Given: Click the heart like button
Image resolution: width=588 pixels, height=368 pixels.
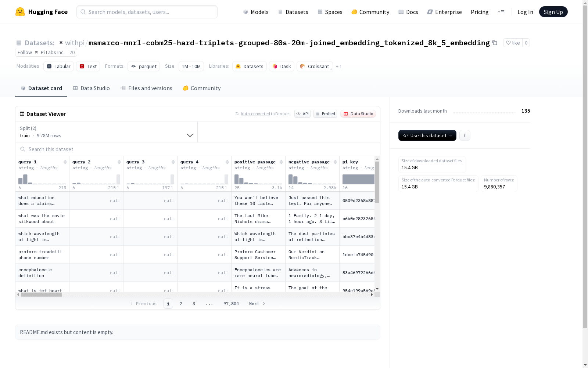Looking at the screenshot, I should coord(513,43).
